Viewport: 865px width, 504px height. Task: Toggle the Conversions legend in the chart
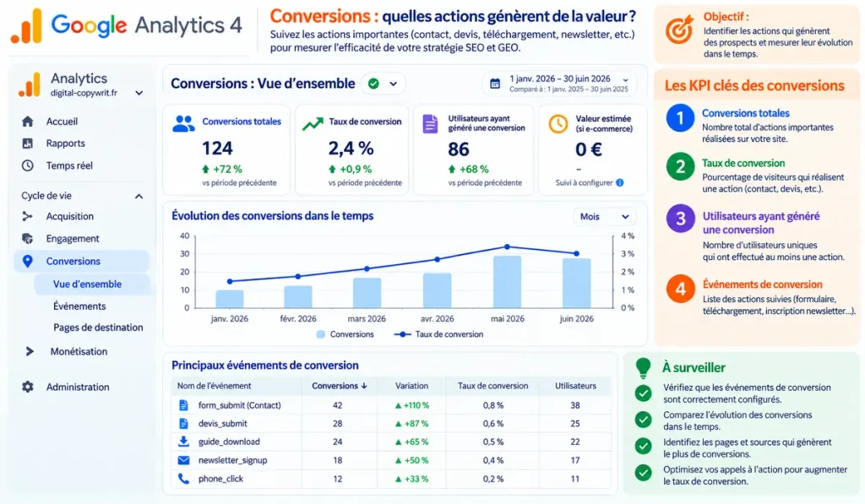(345, 334)
